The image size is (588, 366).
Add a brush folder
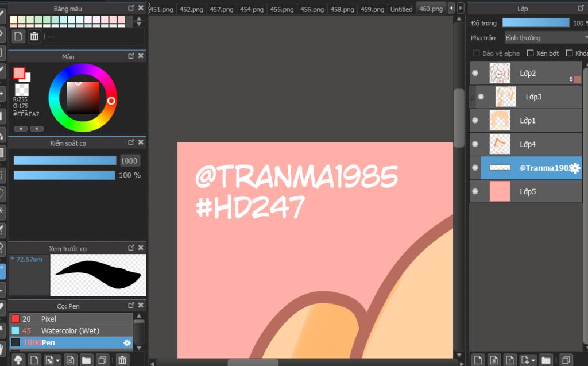pyautogui.click(x=86, y=360)
